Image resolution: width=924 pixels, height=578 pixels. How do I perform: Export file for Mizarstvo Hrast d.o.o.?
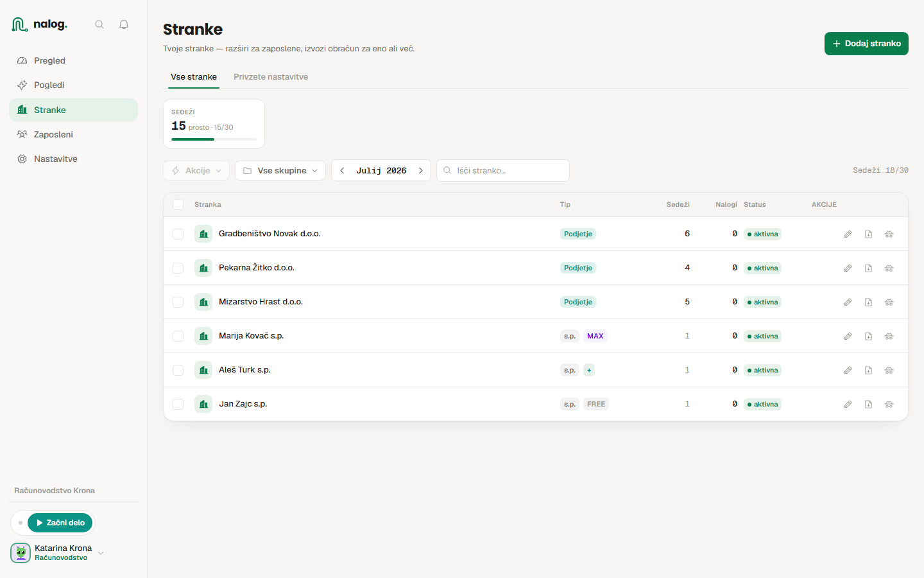pos(868,302)
